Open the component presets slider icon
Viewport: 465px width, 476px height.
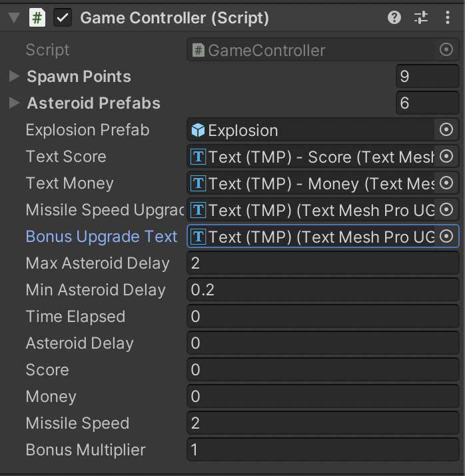(421, 18)
